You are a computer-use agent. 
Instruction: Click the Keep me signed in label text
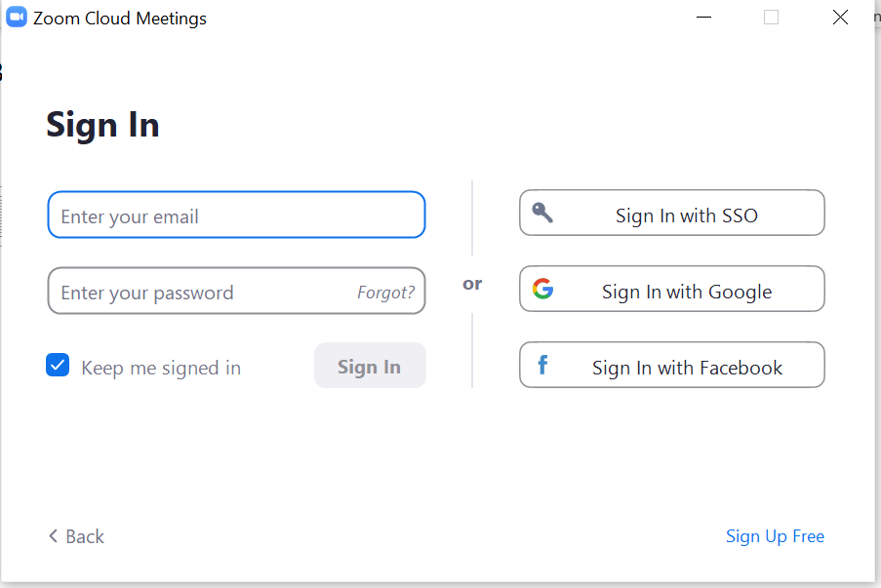pyautogui.click(x=161, y=368)
